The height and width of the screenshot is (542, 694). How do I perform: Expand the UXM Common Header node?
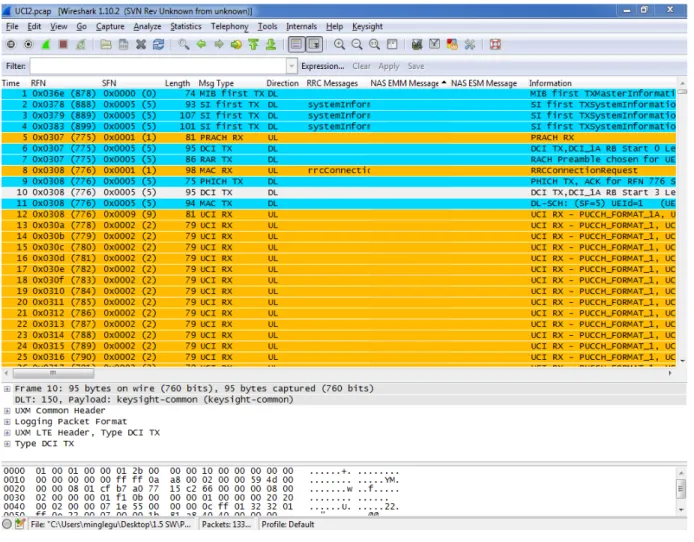coord(7,411)
